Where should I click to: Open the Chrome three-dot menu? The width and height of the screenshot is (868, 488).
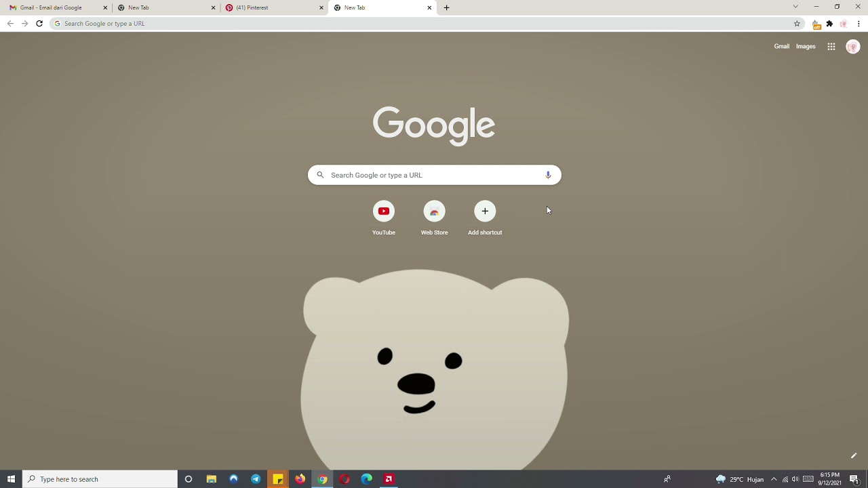[859, 24]
